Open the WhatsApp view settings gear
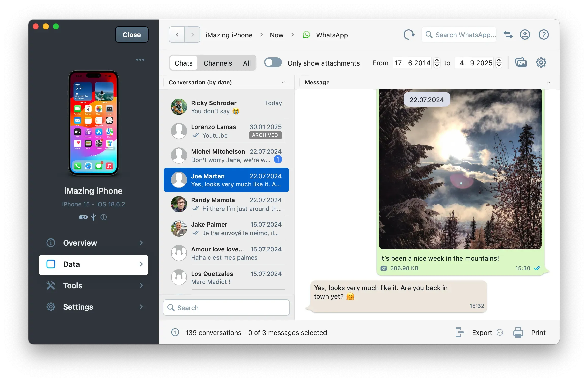Image resolution: width=588 pixels, height=382 pixels. (541, 62)
